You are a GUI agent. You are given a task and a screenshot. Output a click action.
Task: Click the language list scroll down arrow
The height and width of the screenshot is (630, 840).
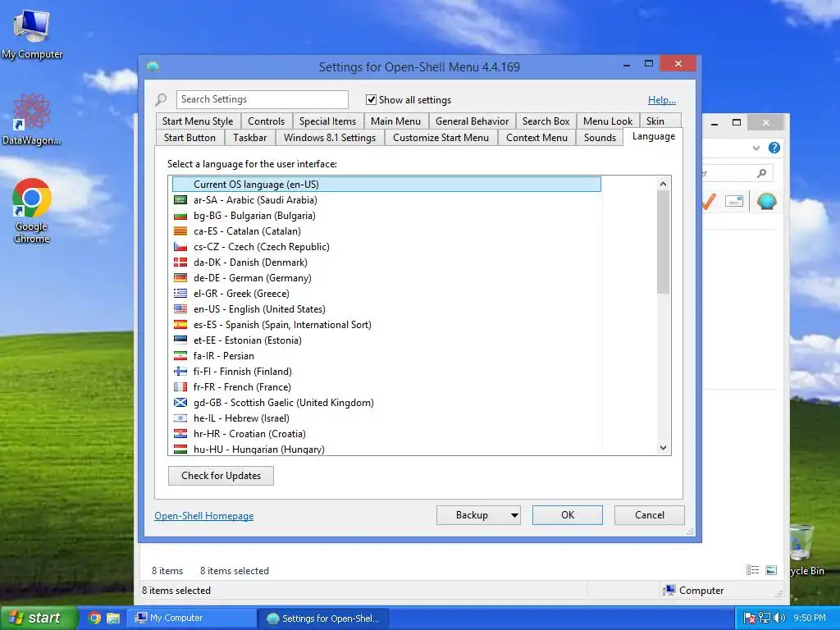point(663,447)
